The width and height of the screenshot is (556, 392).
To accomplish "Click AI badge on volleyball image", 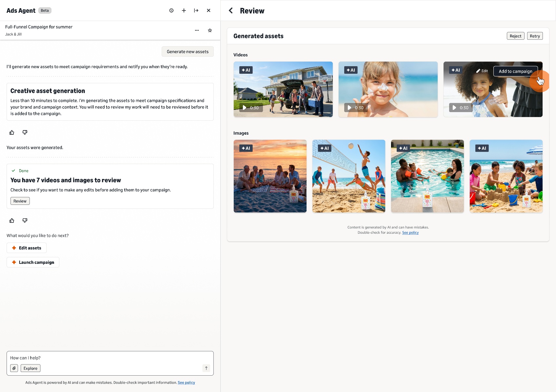I will 325,148.
